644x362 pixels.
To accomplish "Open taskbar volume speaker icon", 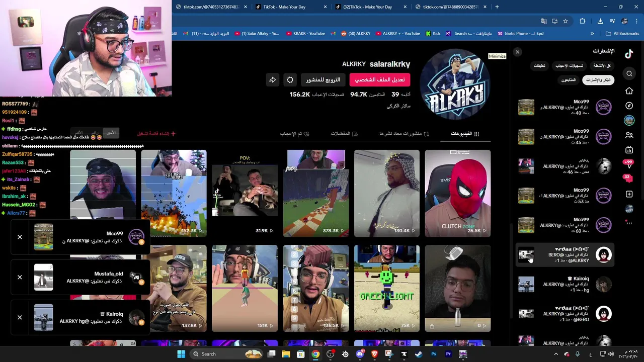I will tap(611, 354).
